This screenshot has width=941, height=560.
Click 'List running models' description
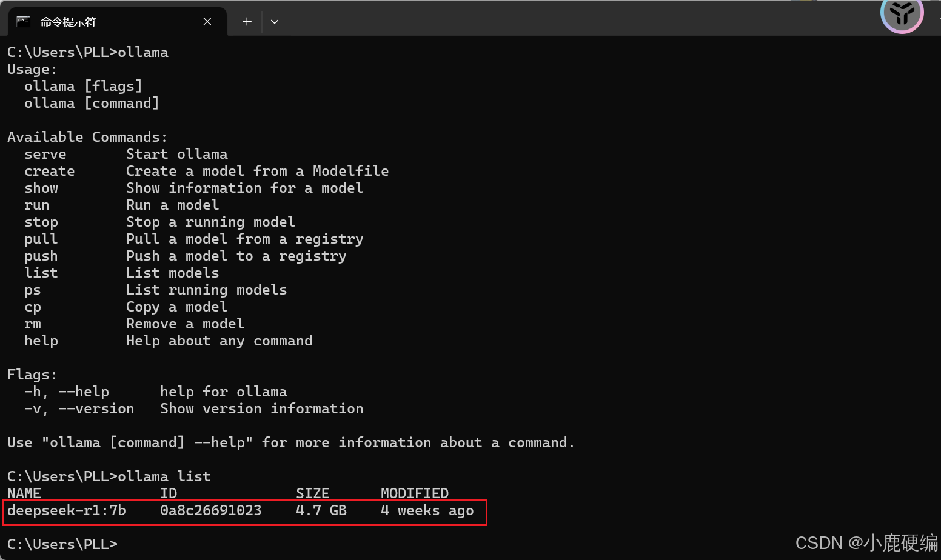[x=207, y=290]
